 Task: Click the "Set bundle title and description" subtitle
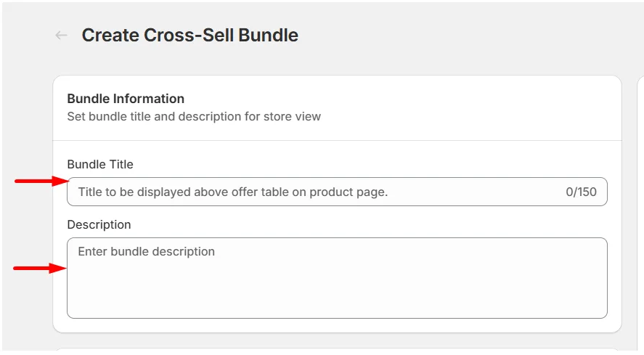pos(194,117)
